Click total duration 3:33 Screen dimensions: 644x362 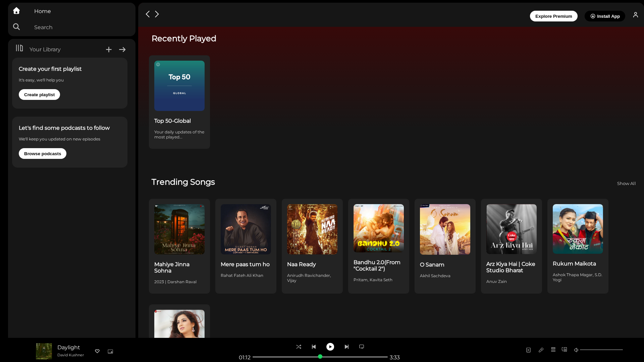(394, 357)
